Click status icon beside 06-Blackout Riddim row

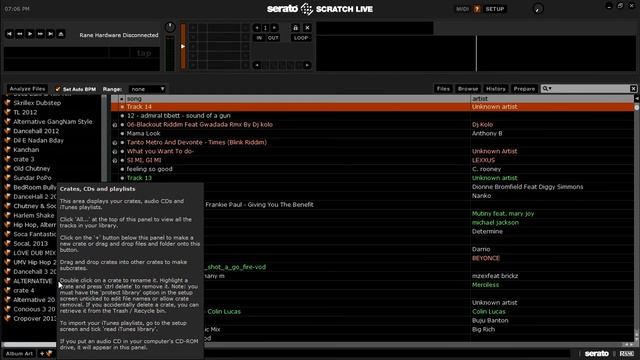pyautogui.click(x=115, y=125)
